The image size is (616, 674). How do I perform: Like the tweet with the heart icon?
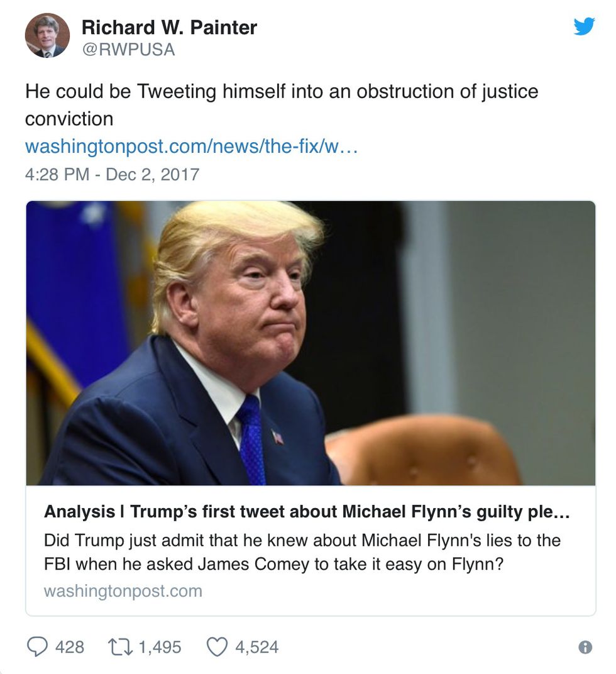(x=216, y=646)
